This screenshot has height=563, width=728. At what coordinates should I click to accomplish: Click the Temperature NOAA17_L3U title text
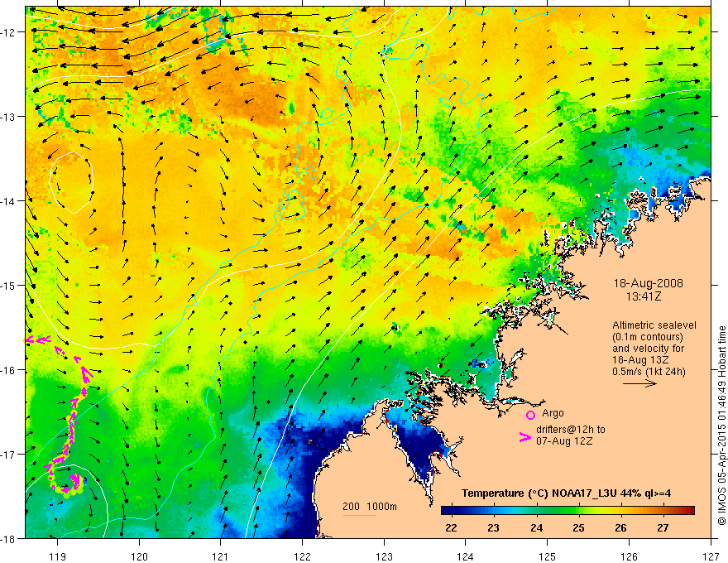point(566,493)
